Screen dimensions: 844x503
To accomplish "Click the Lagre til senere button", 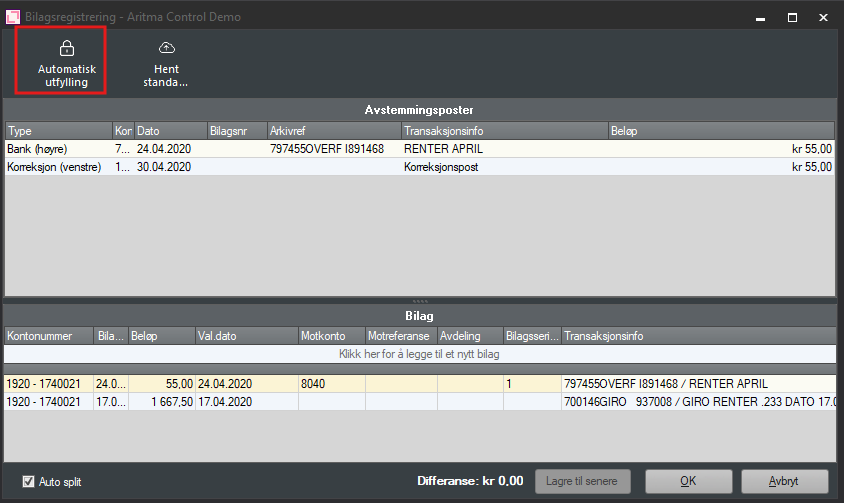I will pyautogui.click(x=581, y=481).
